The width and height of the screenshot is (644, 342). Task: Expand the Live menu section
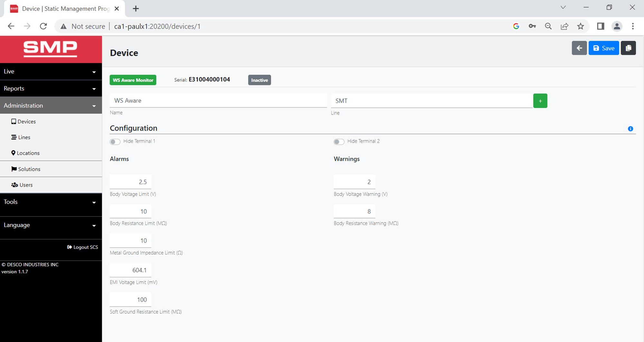[x=51, y=71]
